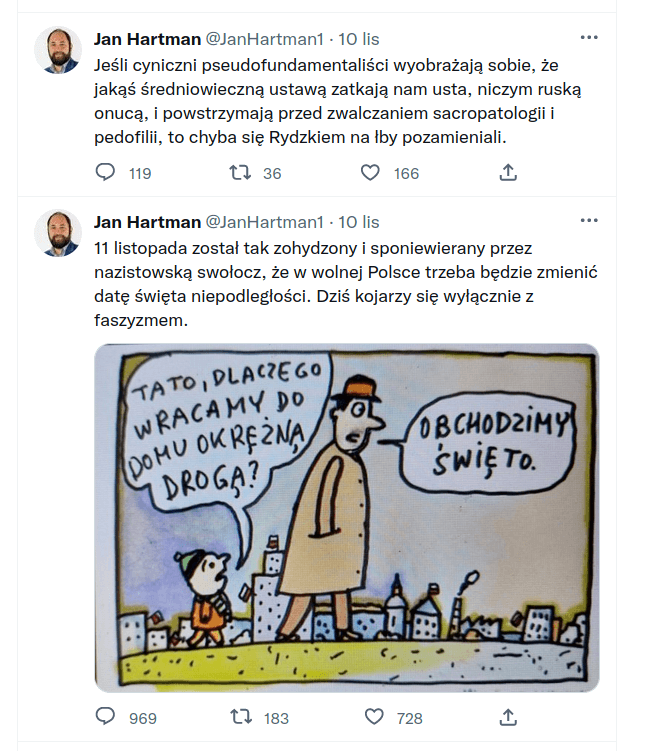Like the tweet with 166 likes
The height and width of the screenshot is (751, 645).
pos(370,172)
